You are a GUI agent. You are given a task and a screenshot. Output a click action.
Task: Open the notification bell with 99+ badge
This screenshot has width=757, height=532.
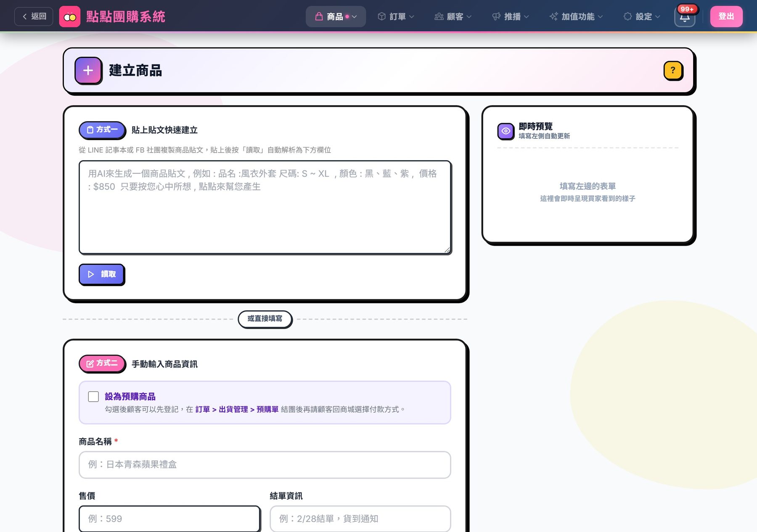(685, 17)
